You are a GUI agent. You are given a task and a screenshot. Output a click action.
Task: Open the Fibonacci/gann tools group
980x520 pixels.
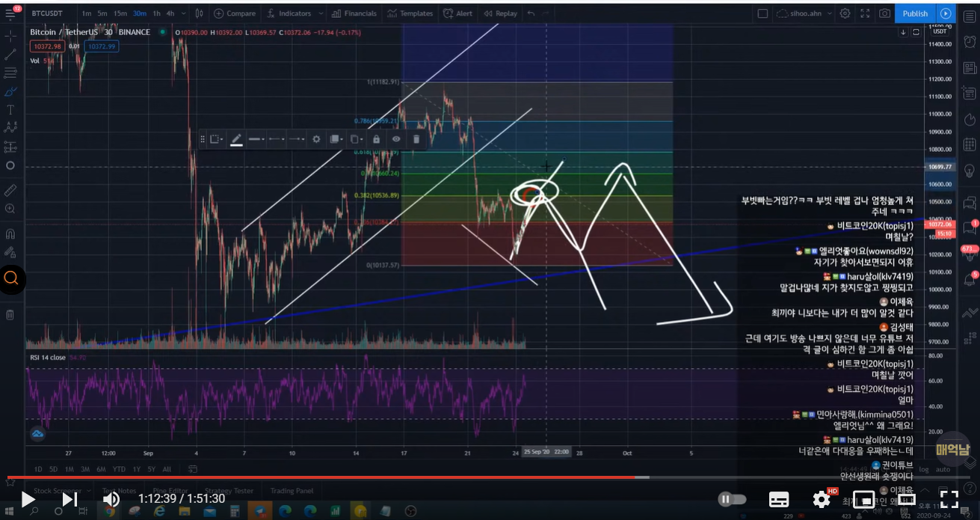(x=10, y=73)
